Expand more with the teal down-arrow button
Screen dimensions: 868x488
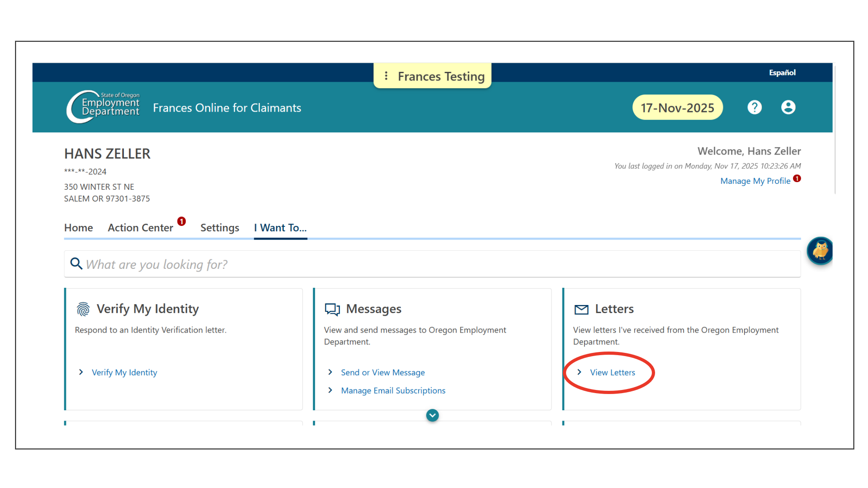click(432, 415)
